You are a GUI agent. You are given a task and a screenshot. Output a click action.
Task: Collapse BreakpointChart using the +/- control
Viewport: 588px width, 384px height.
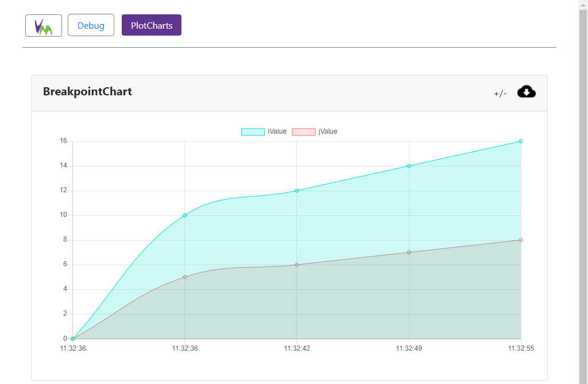pyautogui.click(x=500, y=94)
